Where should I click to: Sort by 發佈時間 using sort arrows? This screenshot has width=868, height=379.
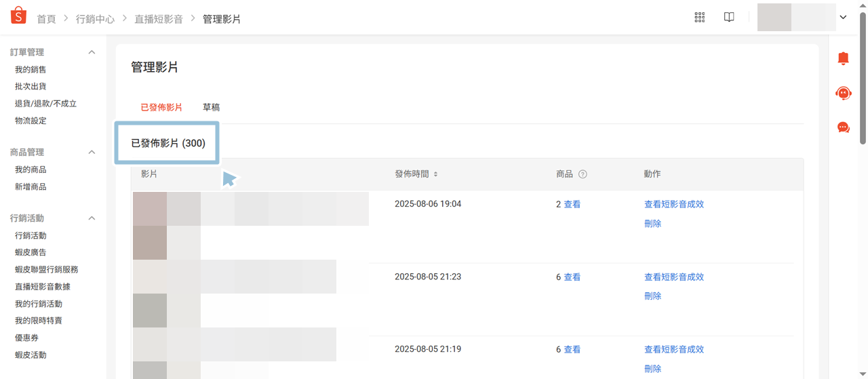[x=435, y=174]
